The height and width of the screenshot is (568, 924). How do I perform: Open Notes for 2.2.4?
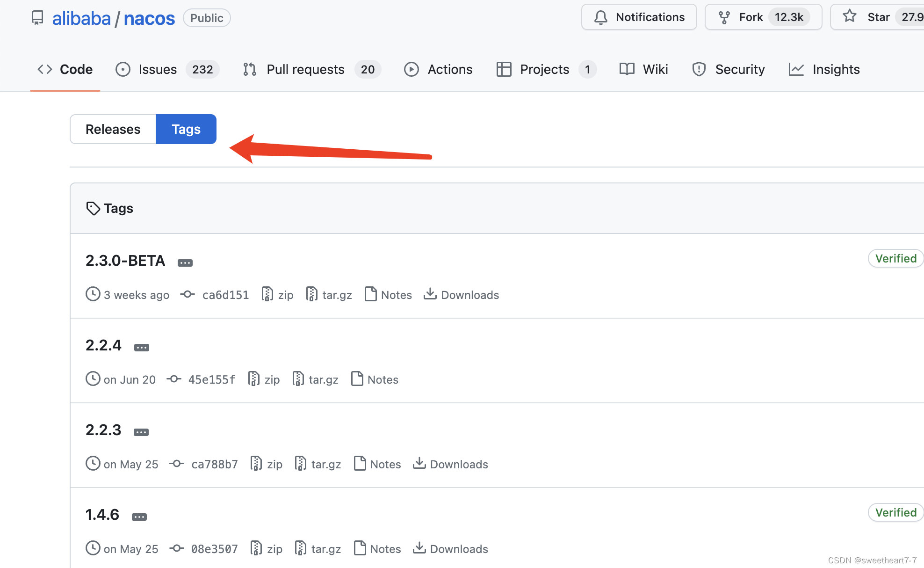coord(375,379)
